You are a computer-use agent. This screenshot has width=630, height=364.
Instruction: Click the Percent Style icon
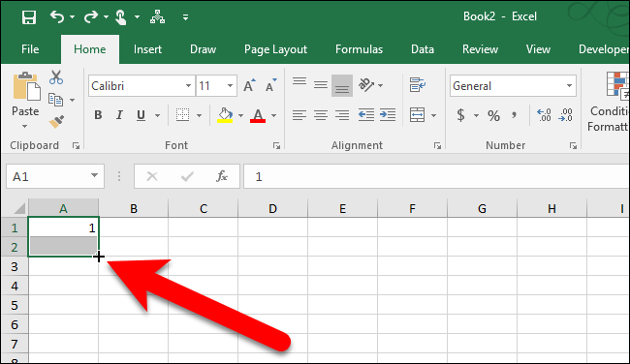493,115
